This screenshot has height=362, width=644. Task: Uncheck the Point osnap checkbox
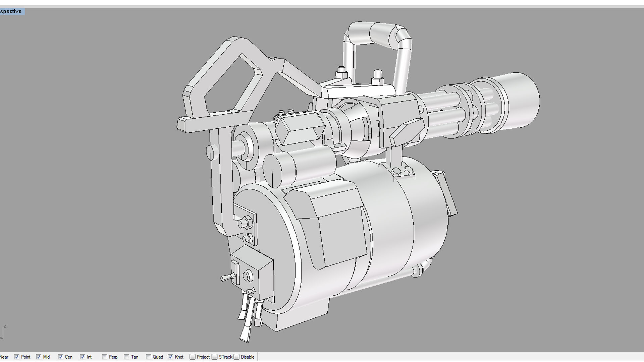point(16,357)
